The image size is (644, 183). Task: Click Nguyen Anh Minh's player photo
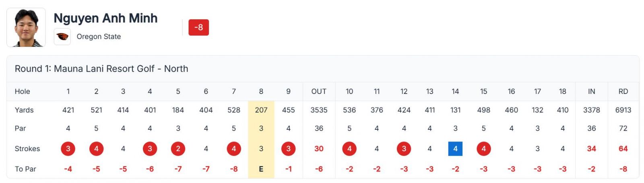coord(26,27)
